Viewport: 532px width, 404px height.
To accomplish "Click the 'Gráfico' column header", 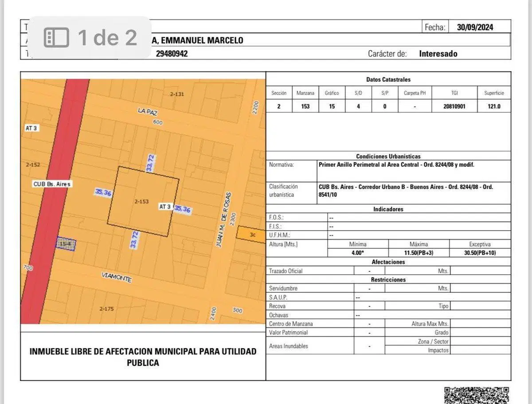I will (x=332, y=93).
